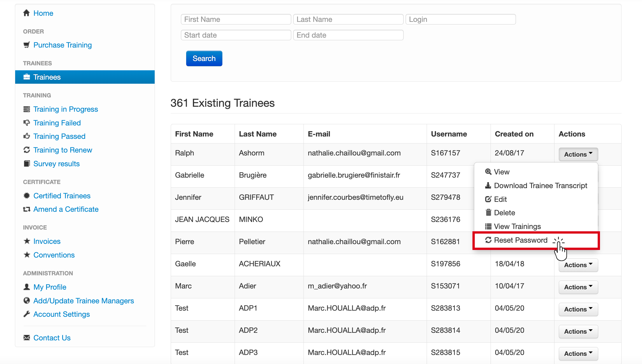The image size is (642, 364).
Task: Click the Training Passed thumbs-up icon
Action: click(x=27, y=136)
